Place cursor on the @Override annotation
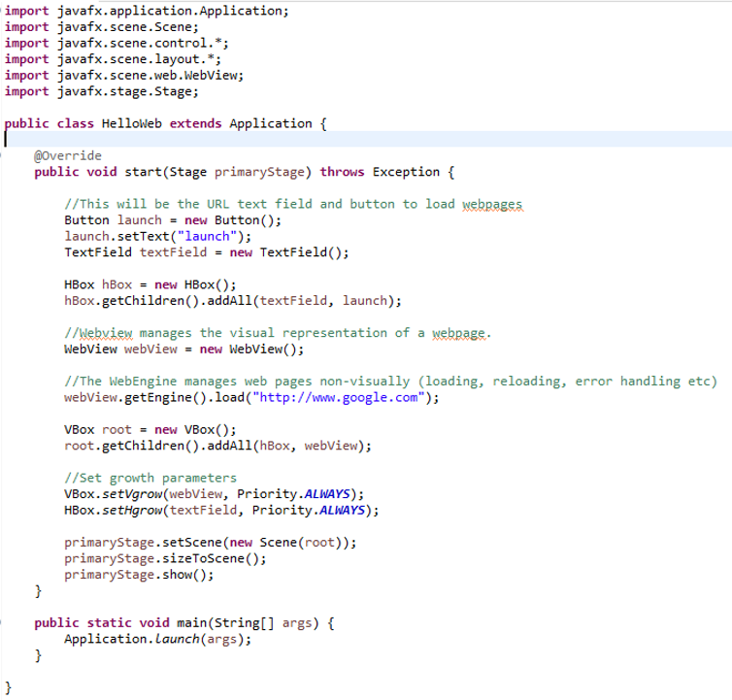Viewport: 732px width, 700px height. tap(67, 155)
